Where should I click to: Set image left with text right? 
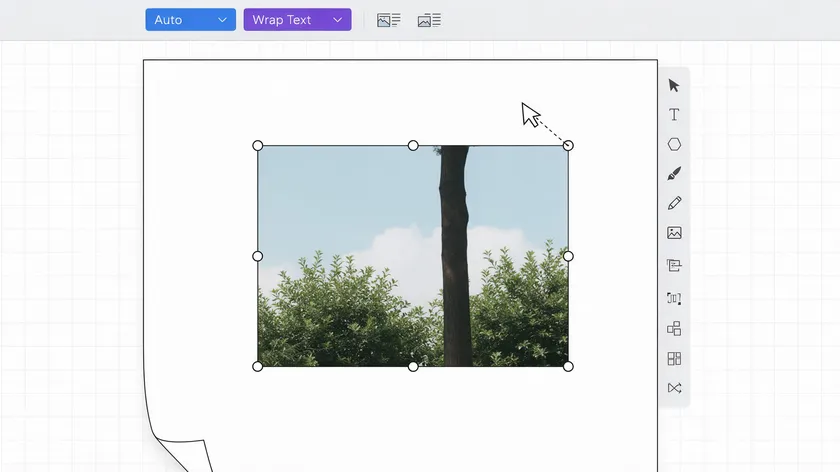tap(388, 20)
